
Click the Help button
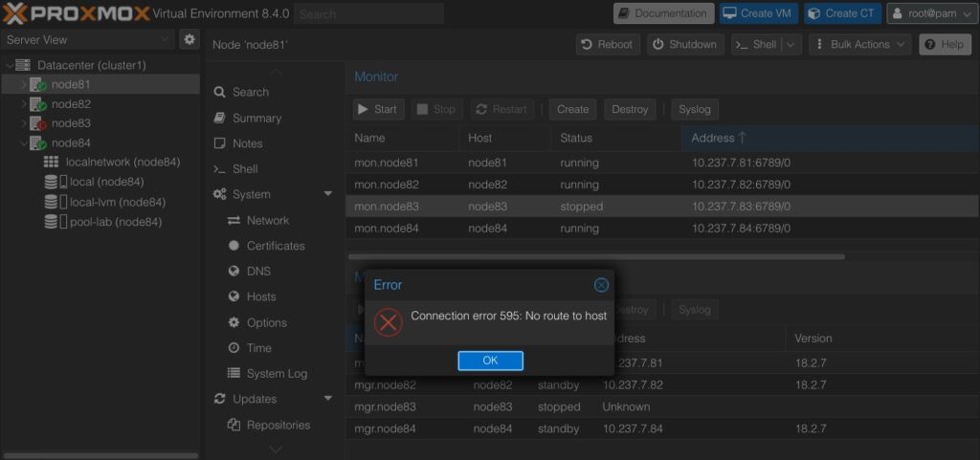tap(945, 44)
